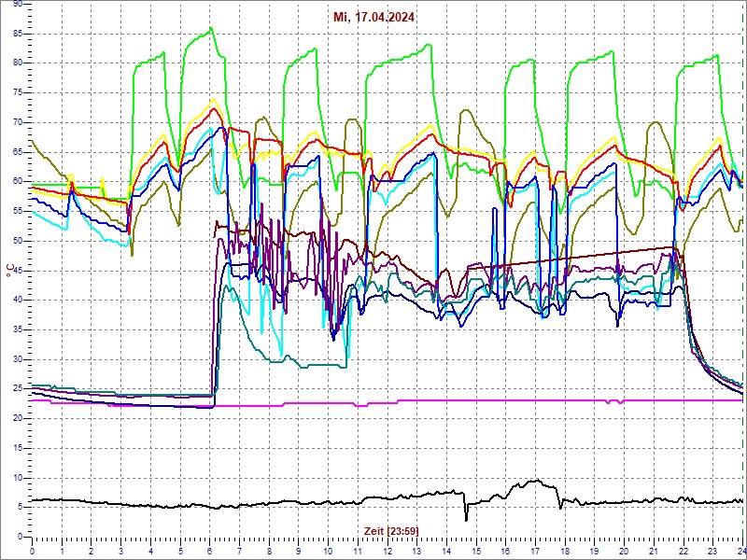Click the chart date title Mi, 17.04.2024
The image size is (747, 560).
pos(373,18)
